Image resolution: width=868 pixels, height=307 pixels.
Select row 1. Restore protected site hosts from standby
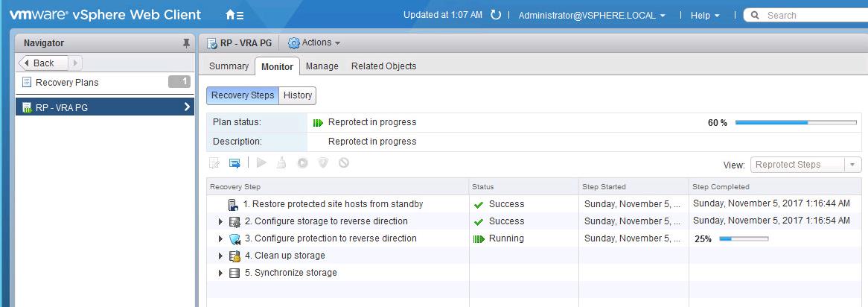[x=534, y=204]
